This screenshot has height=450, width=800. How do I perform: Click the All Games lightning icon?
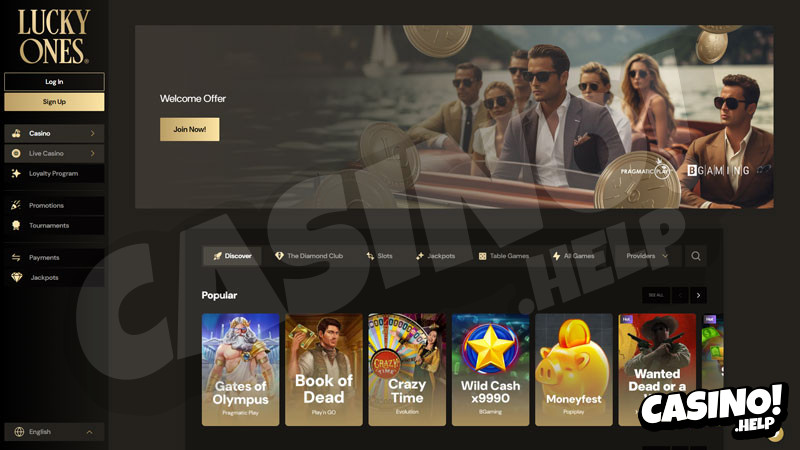click(556, 256)
